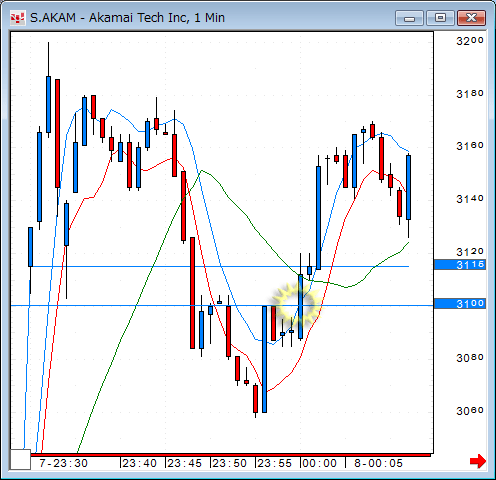Click the red scroll-right arrow icon
The width and height of the screenshot is (496, 480).
point(478,461)
